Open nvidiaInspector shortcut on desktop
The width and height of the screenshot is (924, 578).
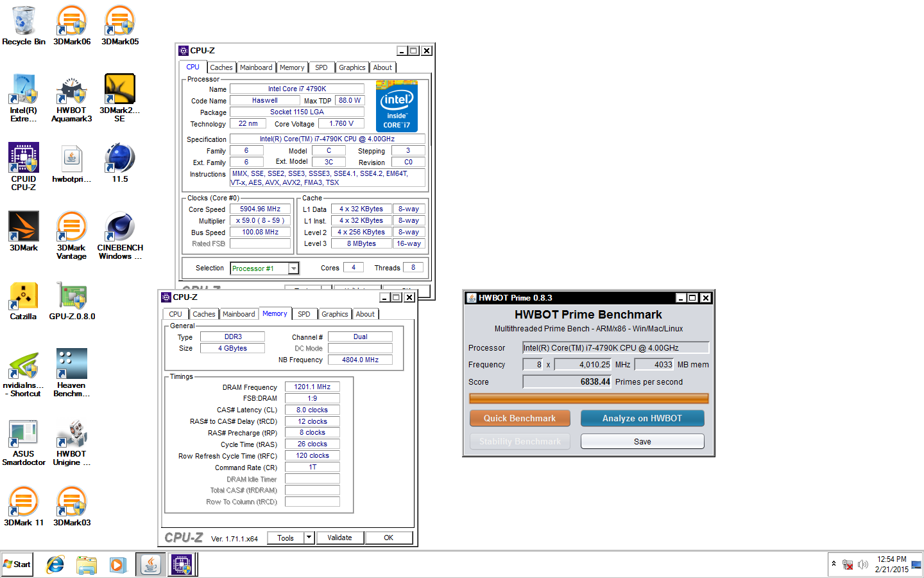pyautogui.click(x=24, y=374)
